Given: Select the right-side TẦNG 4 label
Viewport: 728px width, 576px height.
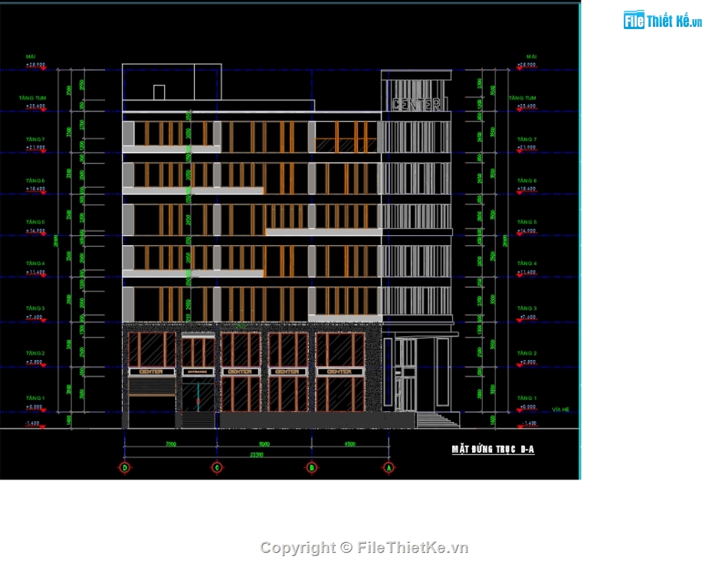Looking at the screenshot, I should 527,263.
